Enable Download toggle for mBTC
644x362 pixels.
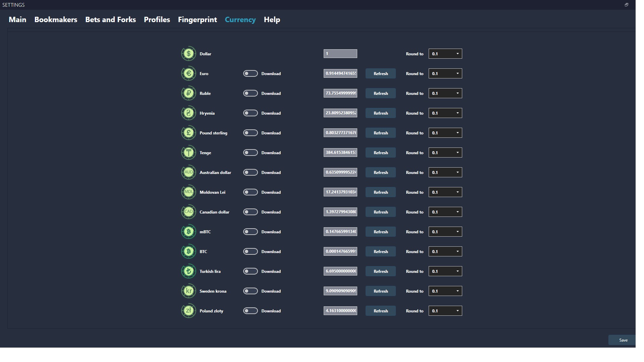251,232
